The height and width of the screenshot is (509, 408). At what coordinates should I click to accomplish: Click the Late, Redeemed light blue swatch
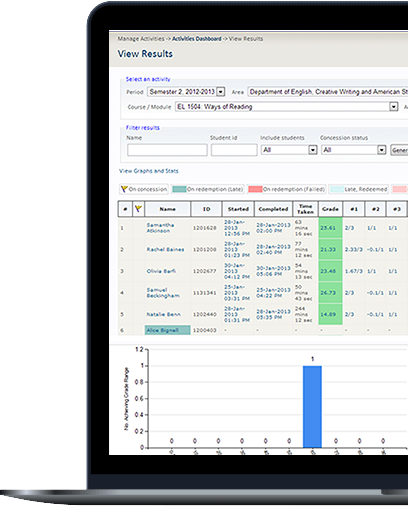pyautogui.click(x=336, y=189)
